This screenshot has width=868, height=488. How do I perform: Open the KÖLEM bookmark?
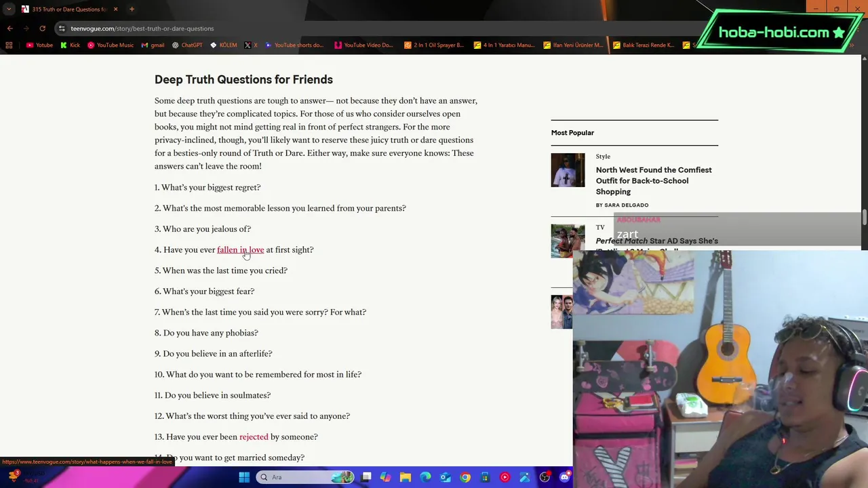(x=224, y=45)
